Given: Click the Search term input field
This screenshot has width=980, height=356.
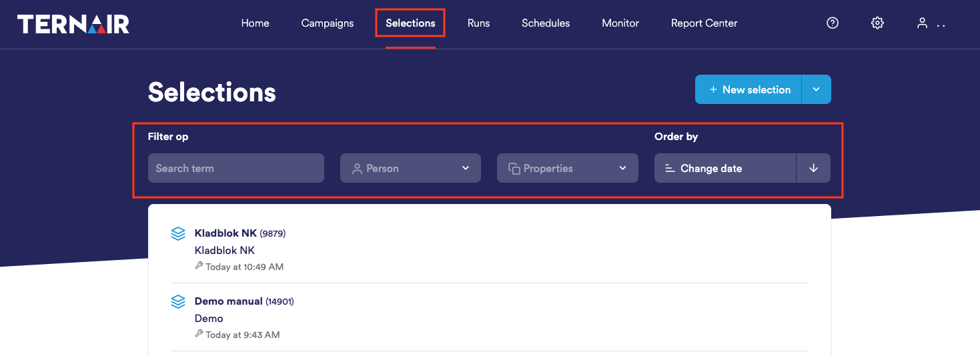Looking at the screenshot, I should click(235, 168).
